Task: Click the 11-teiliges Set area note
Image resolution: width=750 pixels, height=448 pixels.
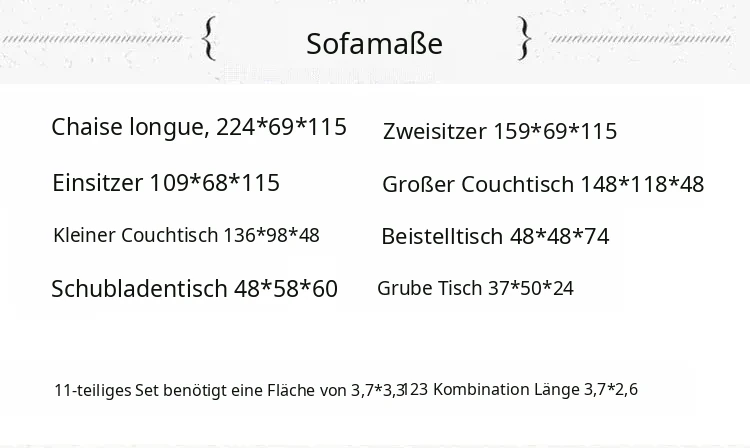Action: point(230,390)
